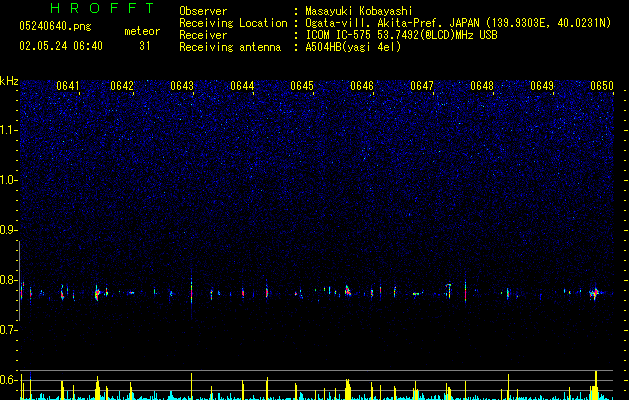
Task: Click the 0649 time marker
Action: tap(542, 86)
